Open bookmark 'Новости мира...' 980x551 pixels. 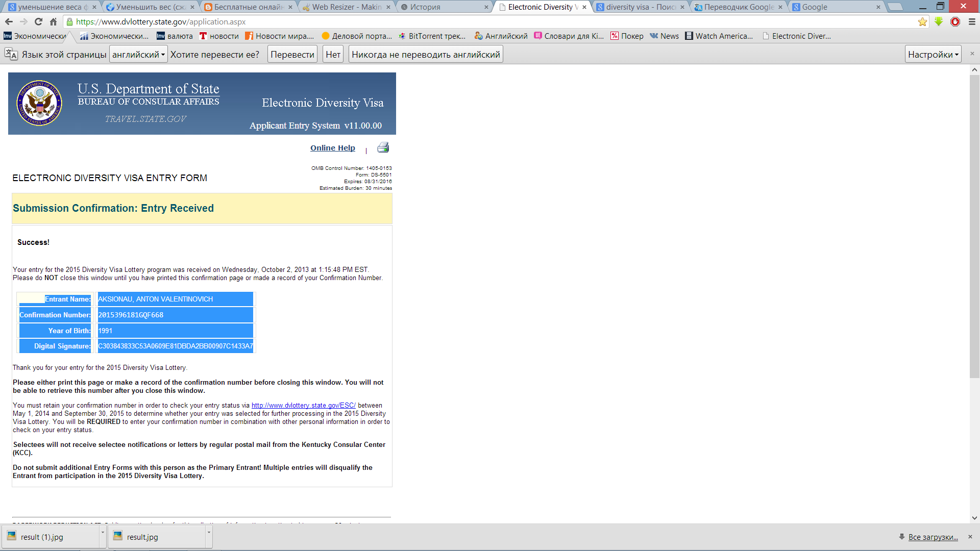pos(280,36)
